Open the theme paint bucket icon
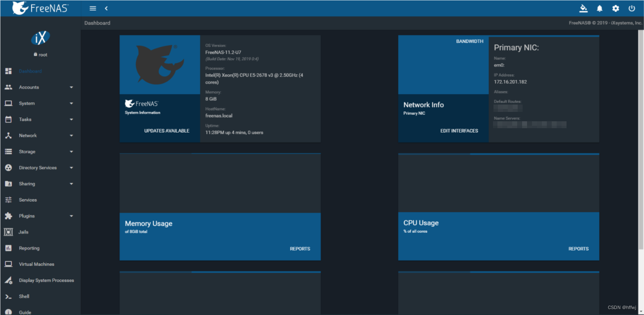Image resolution: width=644 pixels, height=315 pixels. point(584,8)
